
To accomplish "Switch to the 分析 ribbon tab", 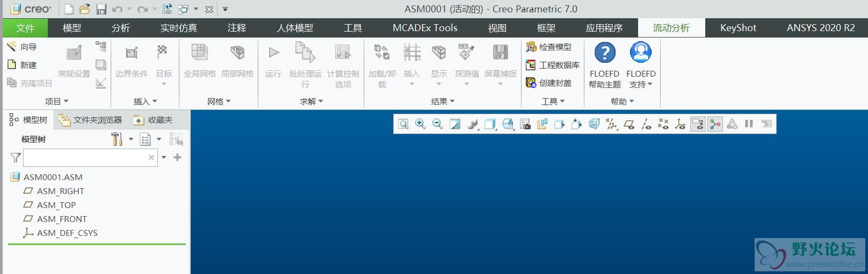I will tap(121, 28).
